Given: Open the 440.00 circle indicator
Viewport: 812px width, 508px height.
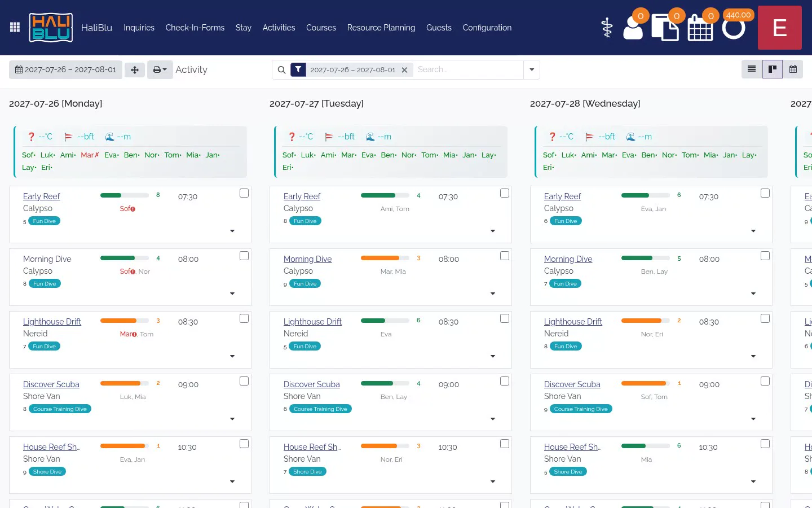Looking at the screenshot, I should (734, 27).
